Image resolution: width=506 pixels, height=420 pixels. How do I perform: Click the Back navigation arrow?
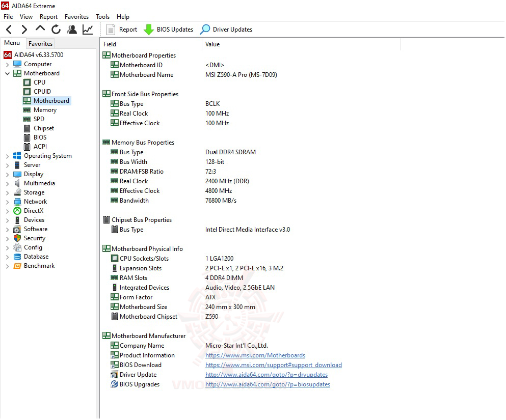click(x=9, y=30)
